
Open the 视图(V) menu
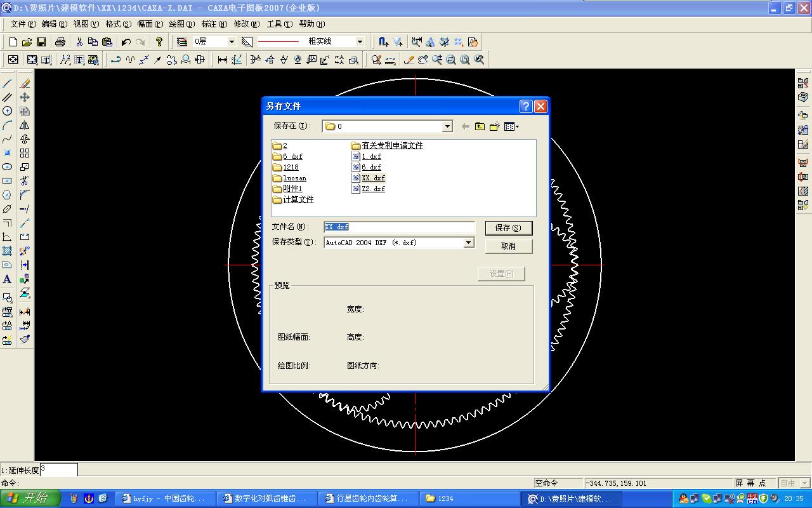click(86, 24)
